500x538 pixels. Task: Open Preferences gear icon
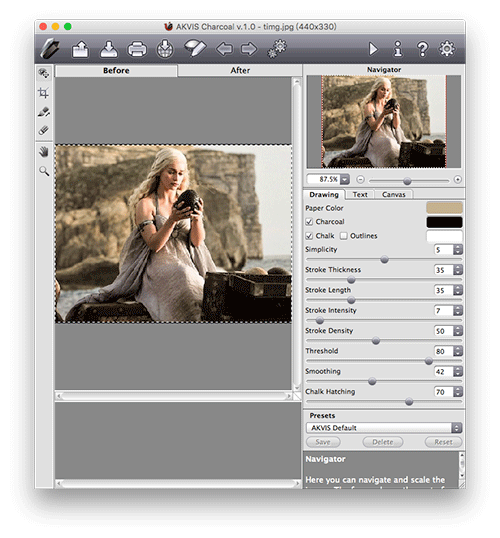(447, 49)
